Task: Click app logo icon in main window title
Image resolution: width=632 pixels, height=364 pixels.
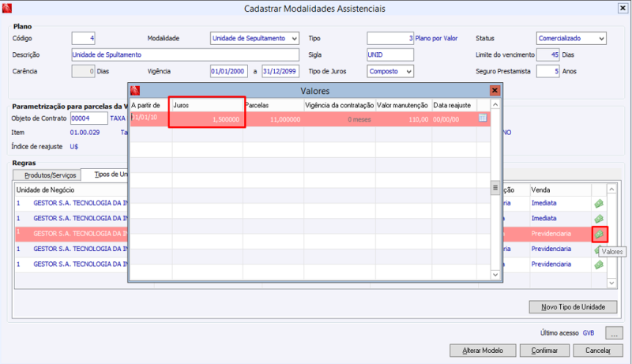Action: (7, 8)
